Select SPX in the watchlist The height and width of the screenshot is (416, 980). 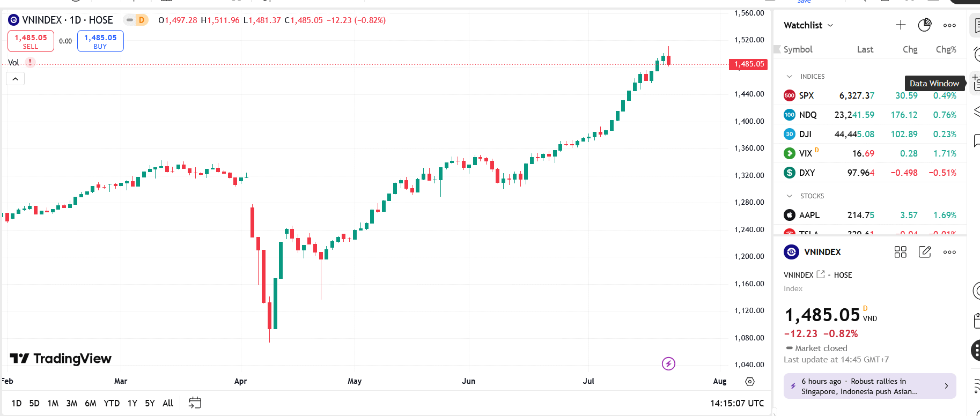[806, 96]
